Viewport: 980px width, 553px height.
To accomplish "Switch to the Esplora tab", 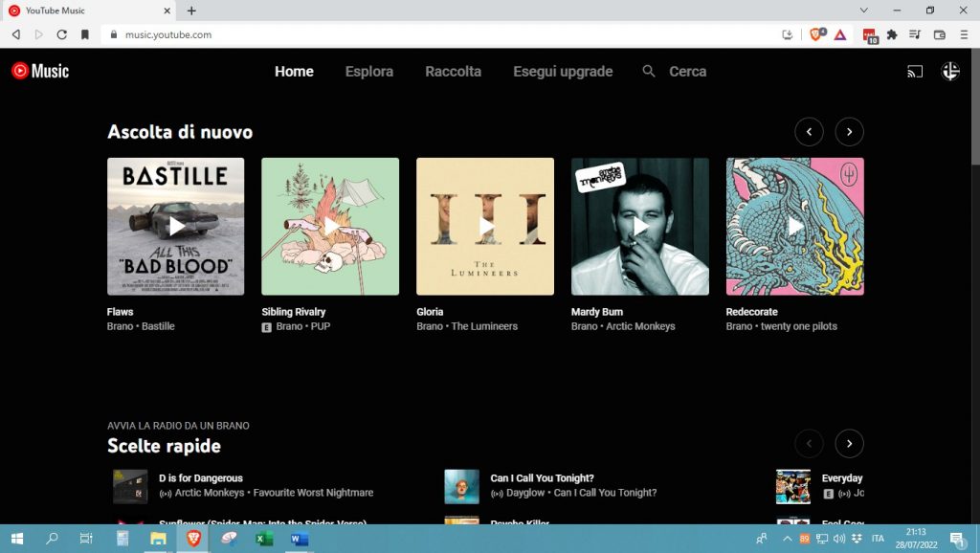I will [368, 72].
